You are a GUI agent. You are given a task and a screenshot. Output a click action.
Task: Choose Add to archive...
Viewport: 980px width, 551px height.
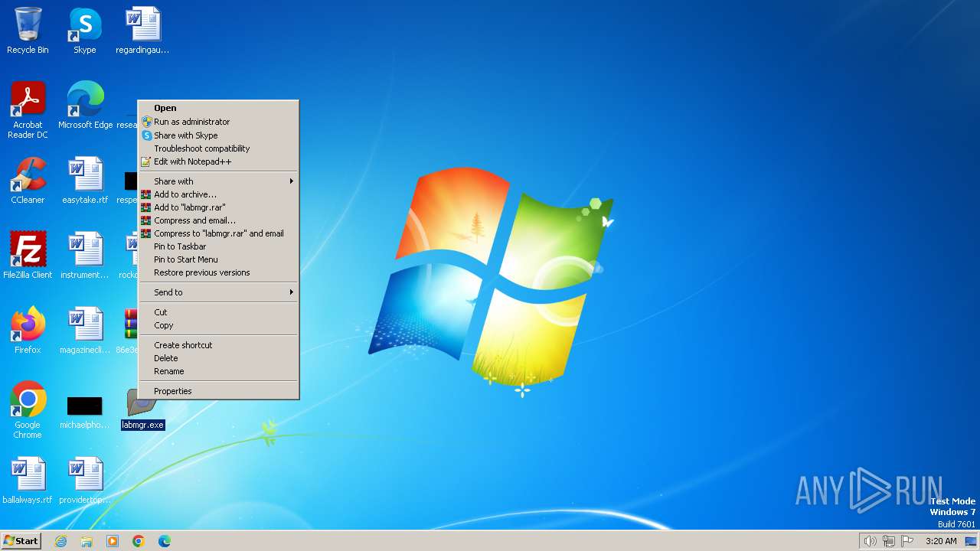[218, 194]
